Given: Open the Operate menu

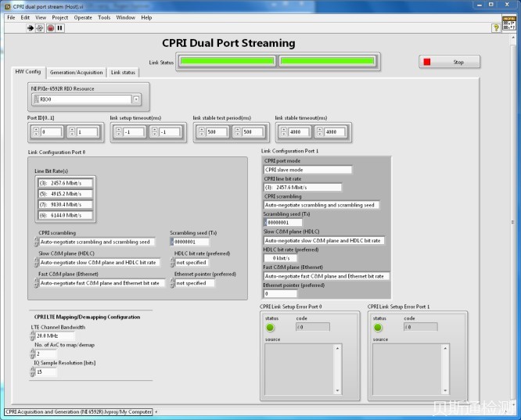Looking at the screenshot, I should 83,17.
